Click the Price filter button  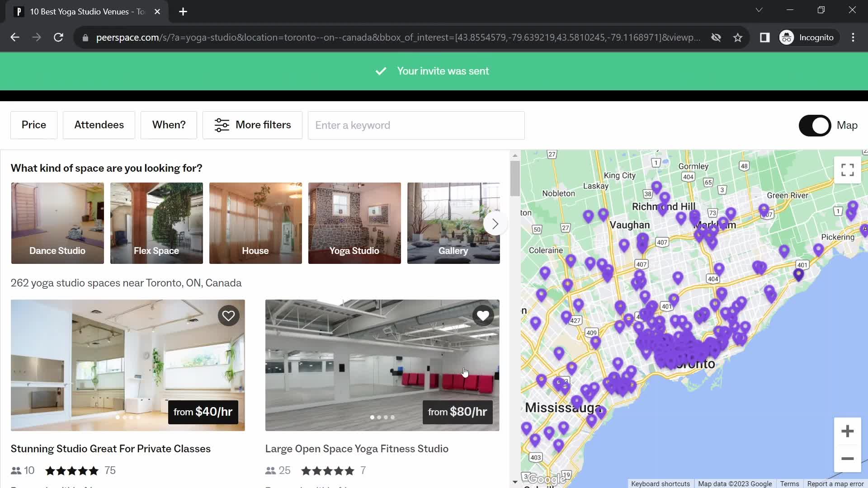34,125
